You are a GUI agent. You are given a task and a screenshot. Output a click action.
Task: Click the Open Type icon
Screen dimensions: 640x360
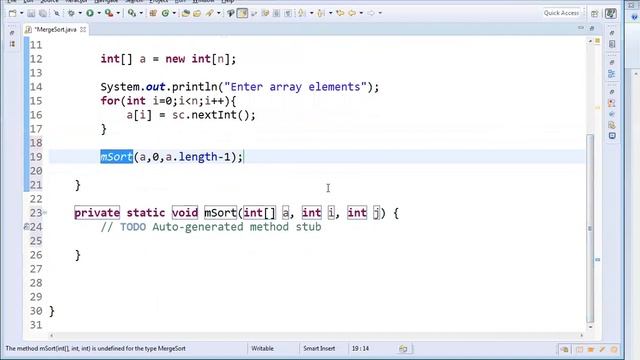[x=186, y=13]
